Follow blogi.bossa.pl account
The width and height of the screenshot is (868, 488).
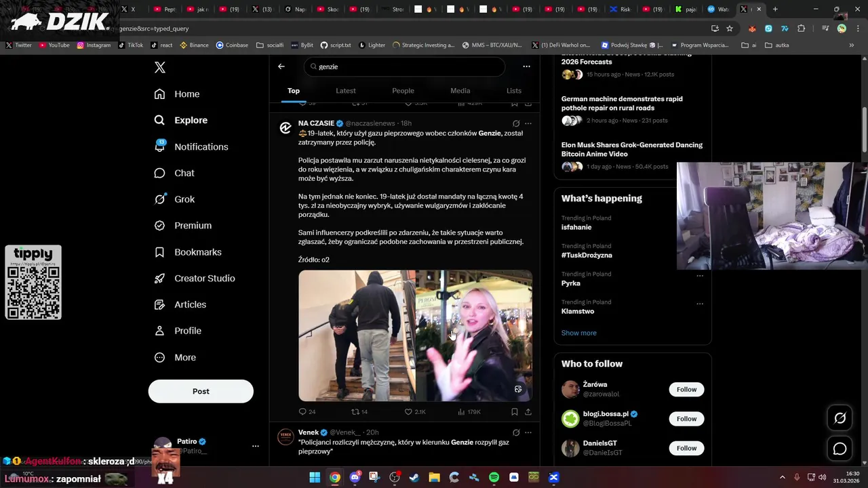[x=686, y=419]
